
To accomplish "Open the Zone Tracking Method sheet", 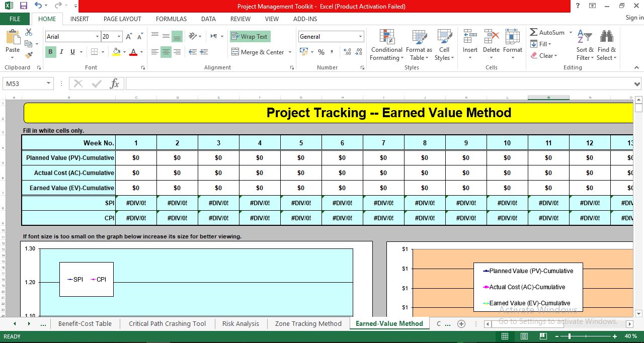I will (x=307, y=323).
